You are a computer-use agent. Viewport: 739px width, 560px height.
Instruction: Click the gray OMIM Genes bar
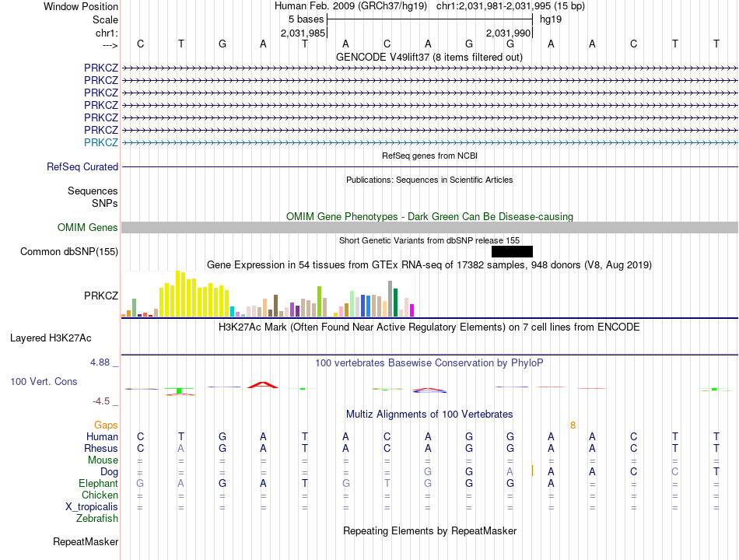429,228
